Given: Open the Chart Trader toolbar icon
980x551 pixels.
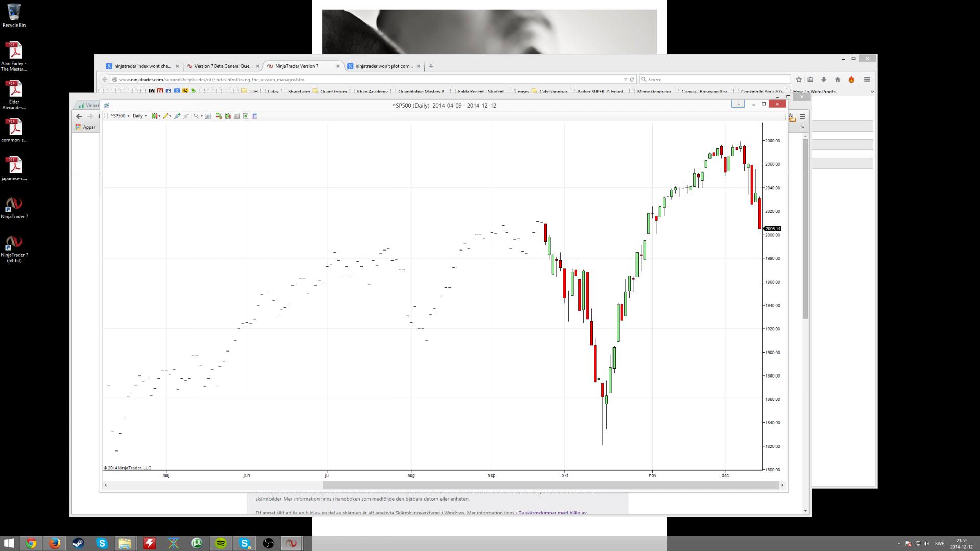Looking at the screenshot, I should tap(219, 116).
